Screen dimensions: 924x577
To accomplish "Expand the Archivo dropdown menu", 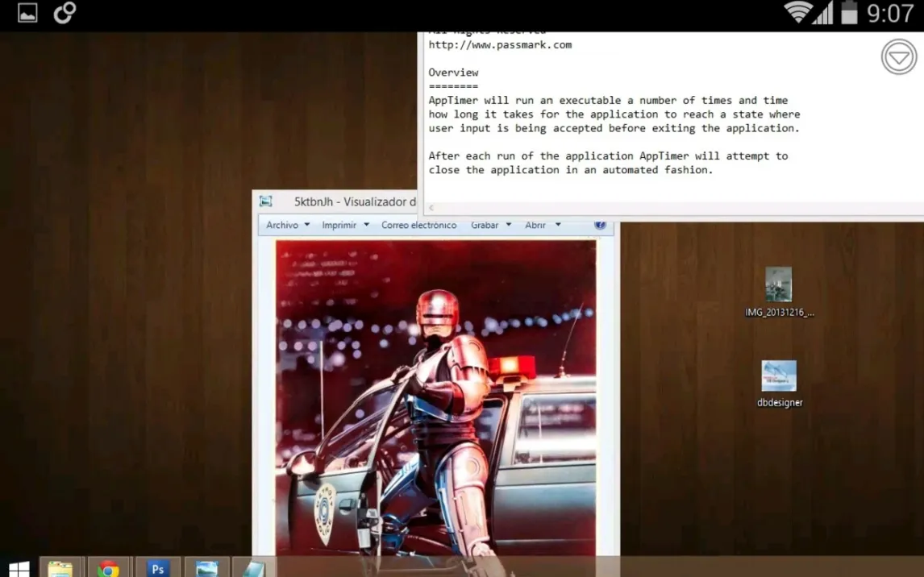I will pos(288,225).
